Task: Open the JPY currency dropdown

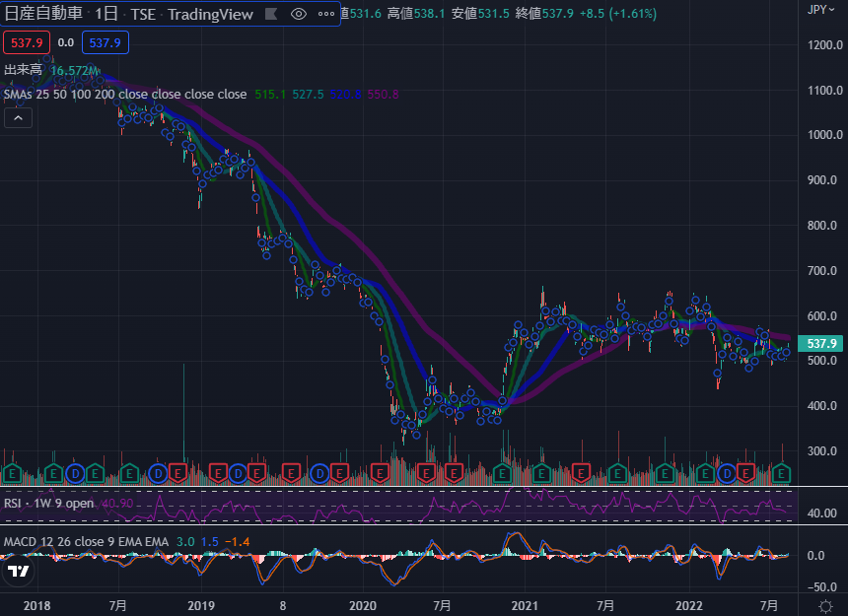Action: [x=820, y=9]
